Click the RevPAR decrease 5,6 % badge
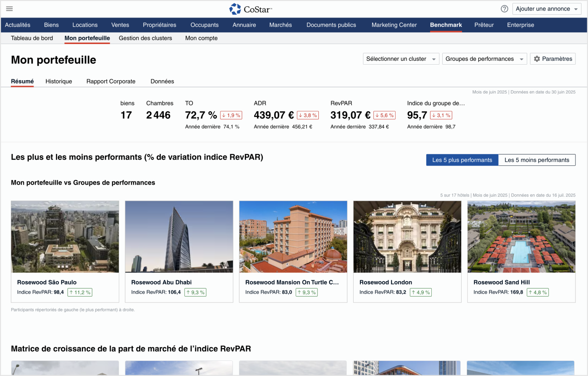 (x=384, y=115)
